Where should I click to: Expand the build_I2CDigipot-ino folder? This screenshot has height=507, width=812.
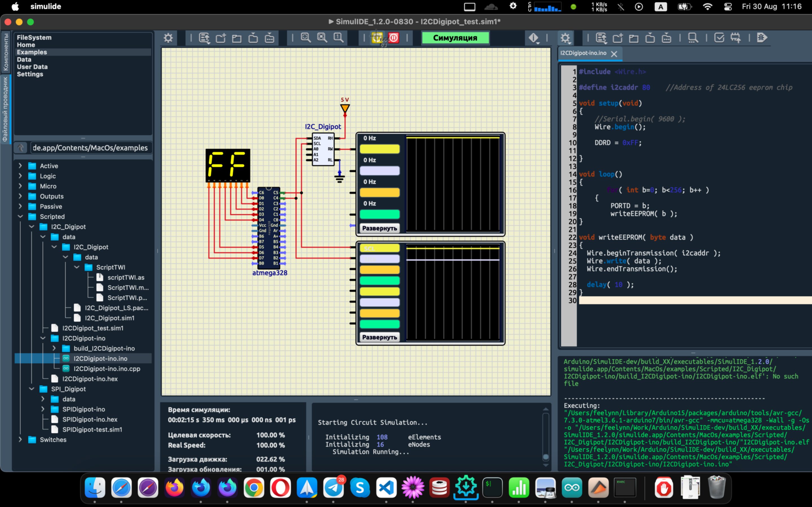click(54, 348)
